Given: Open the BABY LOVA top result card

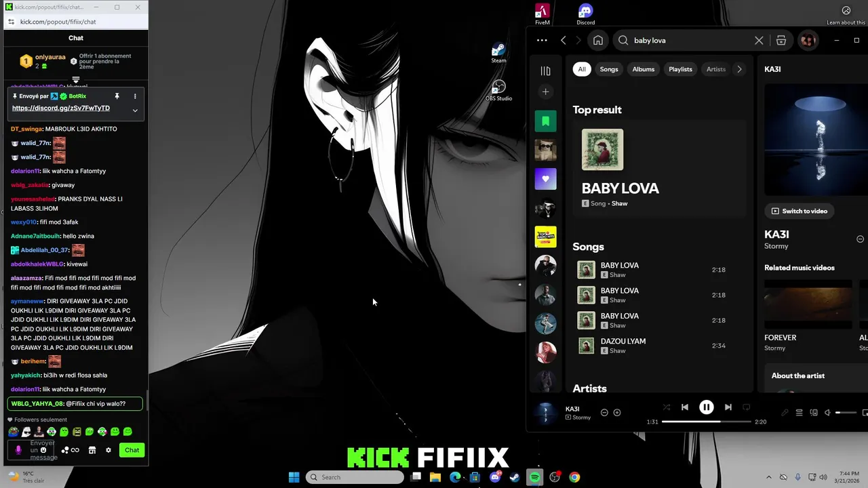Looking at the screenshot, I should [659, 169].
